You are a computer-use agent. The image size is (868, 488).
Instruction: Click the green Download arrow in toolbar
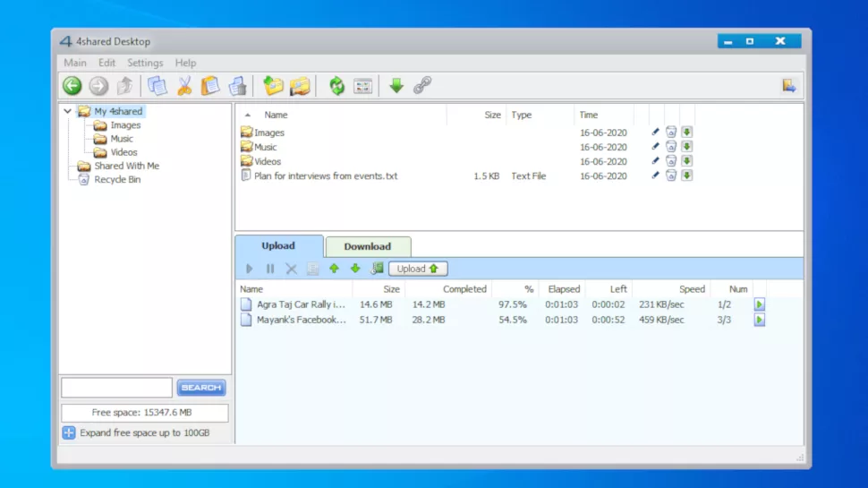coord(396,86)
